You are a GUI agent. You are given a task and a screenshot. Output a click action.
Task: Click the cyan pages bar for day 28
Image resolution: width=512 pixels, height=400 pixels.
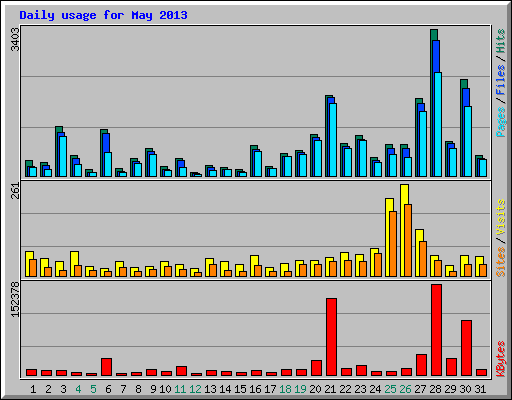point(438,124)
